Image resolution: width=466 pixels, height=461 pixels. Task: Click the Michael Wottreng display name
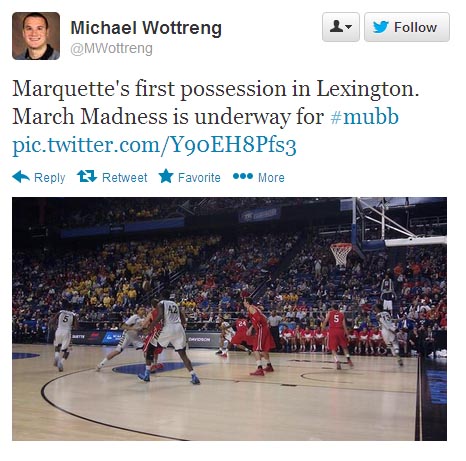point(146,28)
